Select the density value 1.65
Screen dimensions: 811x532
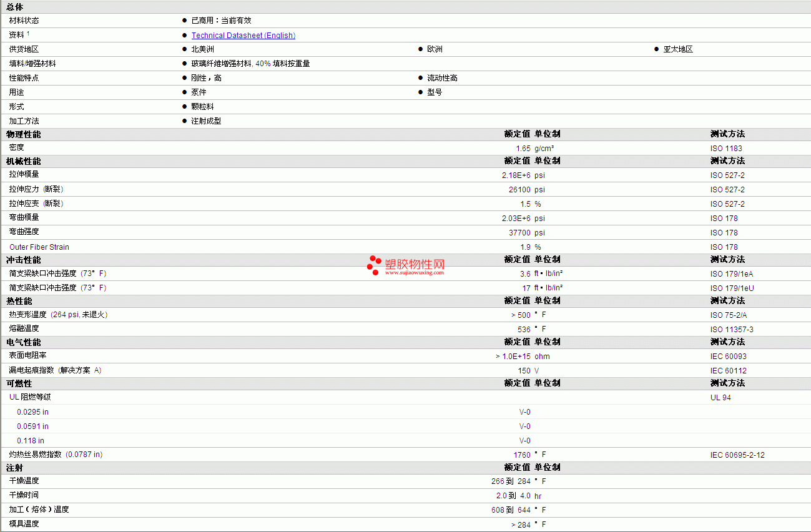pos(523,149)
